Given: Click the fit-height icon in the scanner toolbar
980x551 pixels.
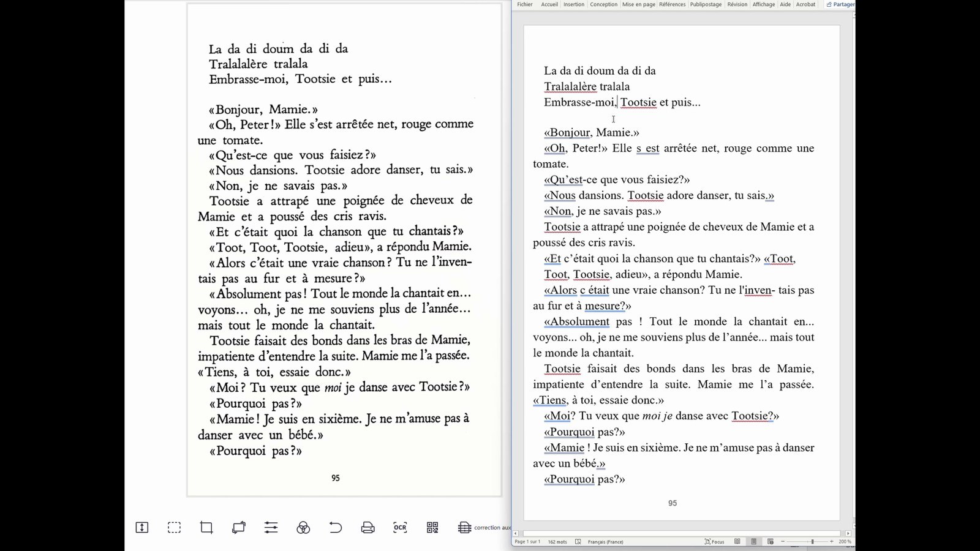Looking at the screenshot, I should pos(142,528).
